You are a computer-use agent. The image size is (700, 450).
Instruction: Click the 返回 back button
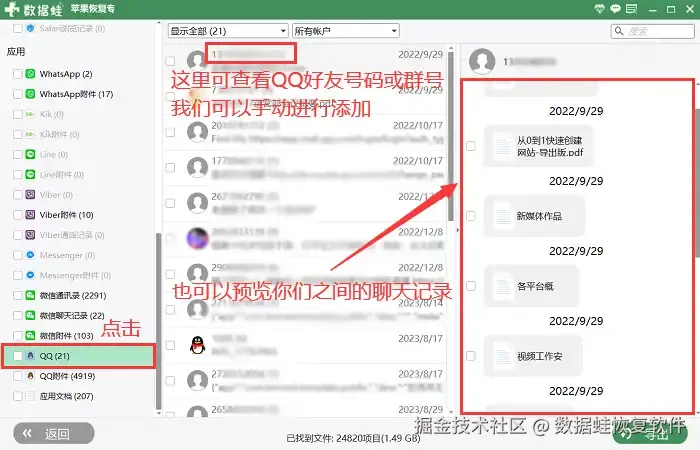pyautogui.click(x=54, y=433)
